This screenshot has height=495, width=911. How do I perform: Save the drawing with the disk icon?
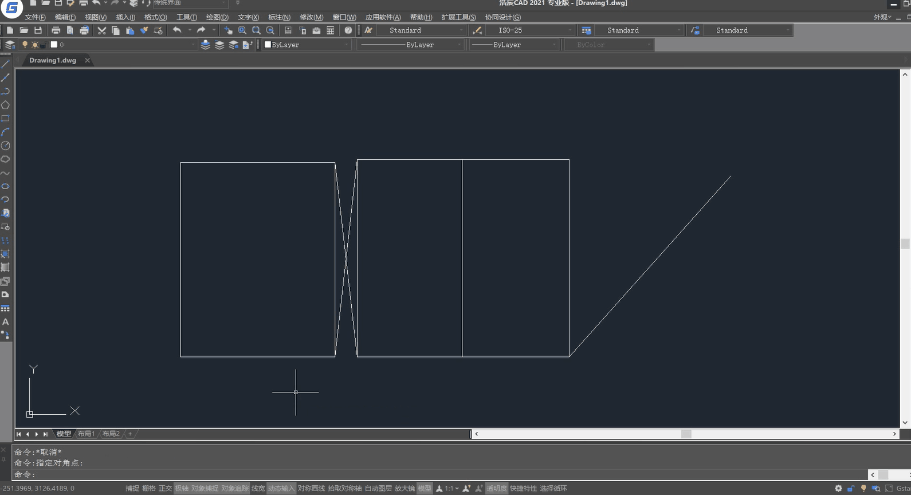coord(38,30)
